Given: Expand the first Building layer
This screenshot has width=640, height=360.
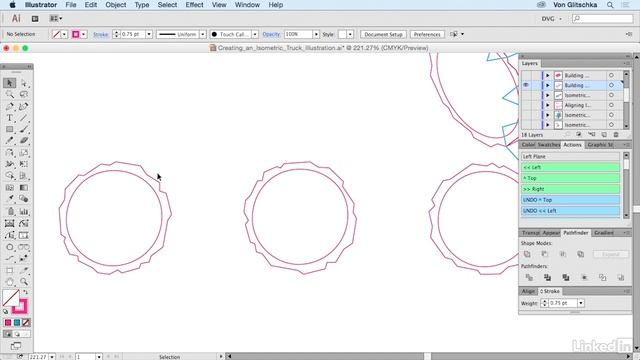Looking at the screenshot, I should [548, 76].
